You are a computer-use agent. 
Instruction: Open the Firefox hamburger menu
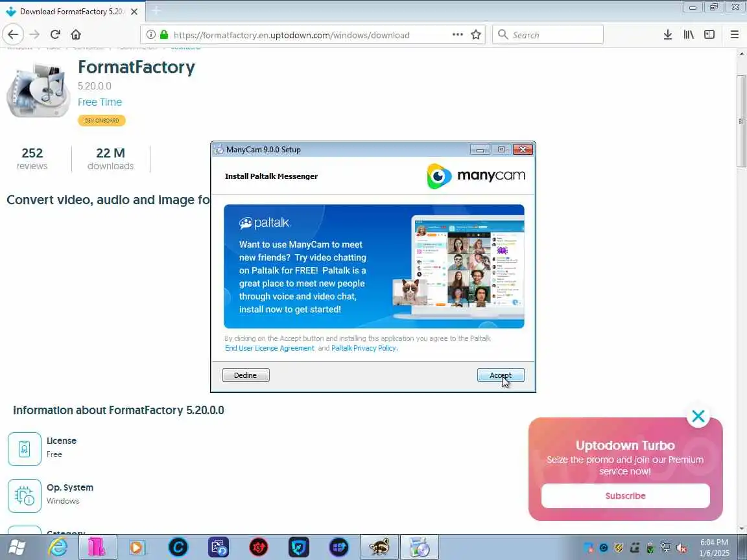[734, 34]
